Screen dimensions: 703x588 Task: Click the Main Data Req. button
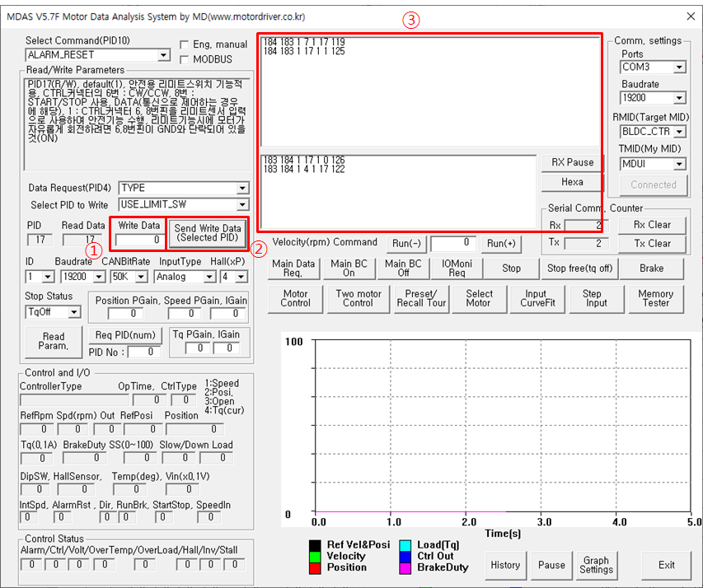[293, 268]
